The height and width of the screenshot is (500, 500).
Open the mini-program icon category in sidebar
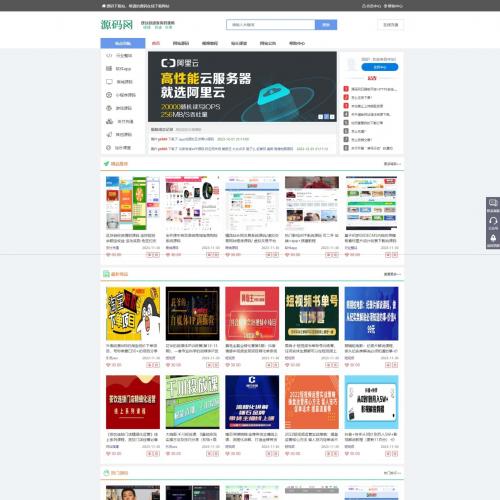(x=109, y=95)
